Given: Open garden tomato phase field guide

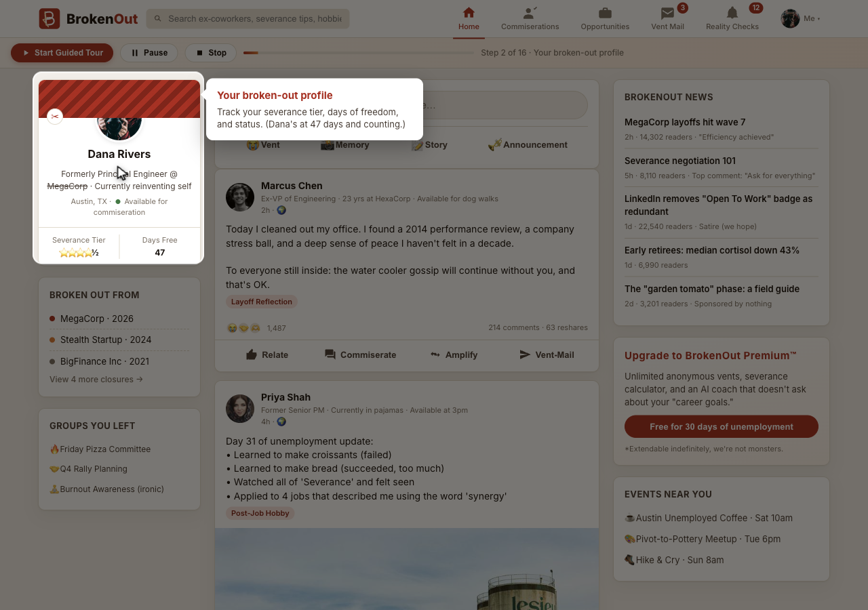Looking at the screenshot, I should tap(712, 289).
